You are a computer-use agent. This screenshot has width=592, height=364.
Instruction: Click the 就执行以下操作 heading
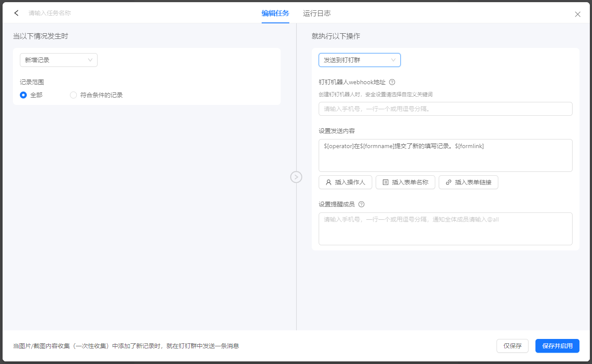[x=336, y=36]
